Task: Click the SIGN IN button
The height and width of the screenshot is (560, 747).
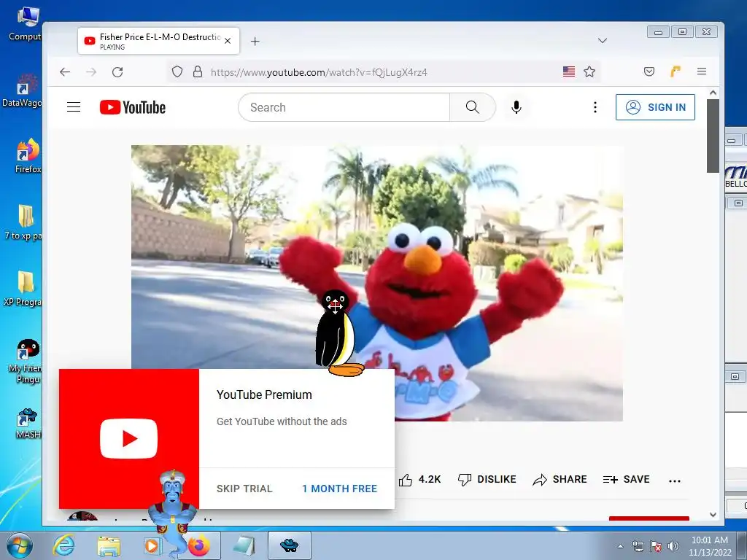Action: click(655, 107)
